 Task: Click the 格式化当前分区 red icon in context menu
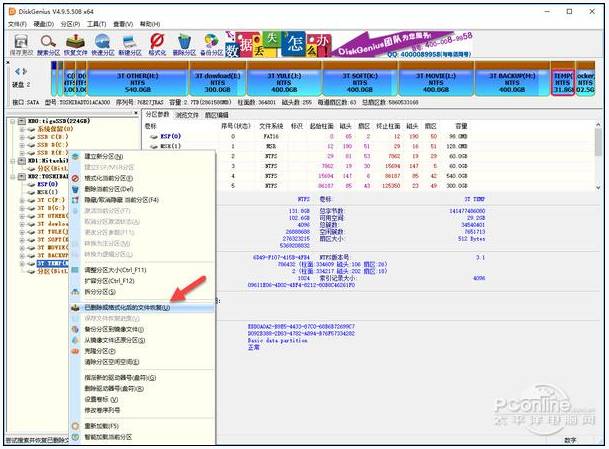pyautogui.click(x=75, y=178)
